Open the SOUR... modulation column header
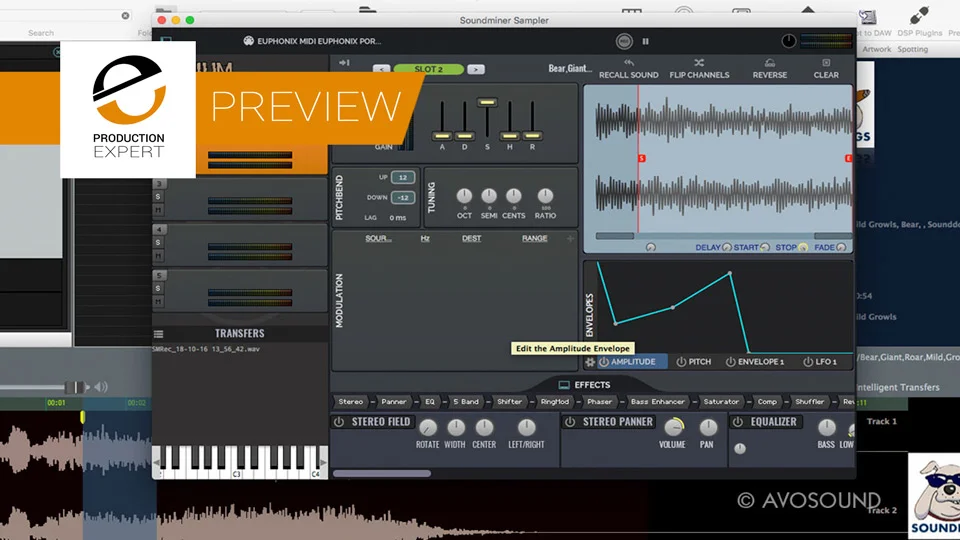 (x=378, y=238)
